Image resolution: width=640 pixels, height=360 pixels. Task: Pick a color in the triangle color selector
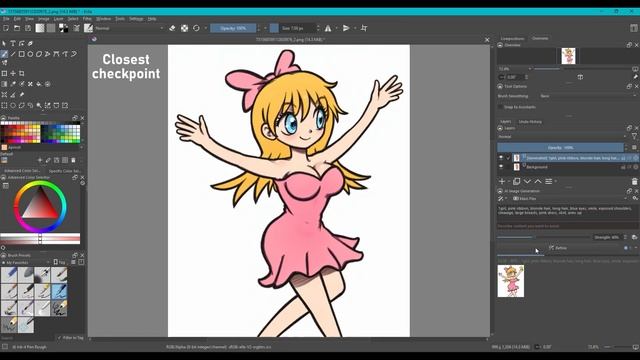tap(40, 204)
